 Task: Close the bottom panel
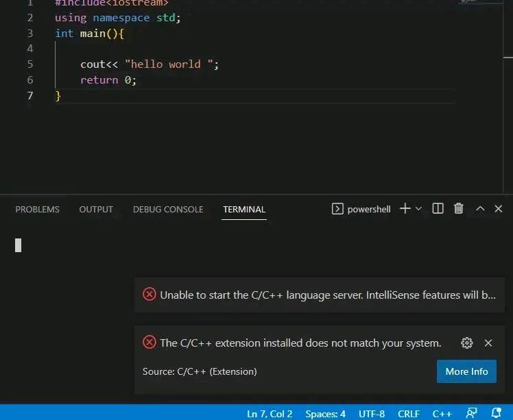499,208
